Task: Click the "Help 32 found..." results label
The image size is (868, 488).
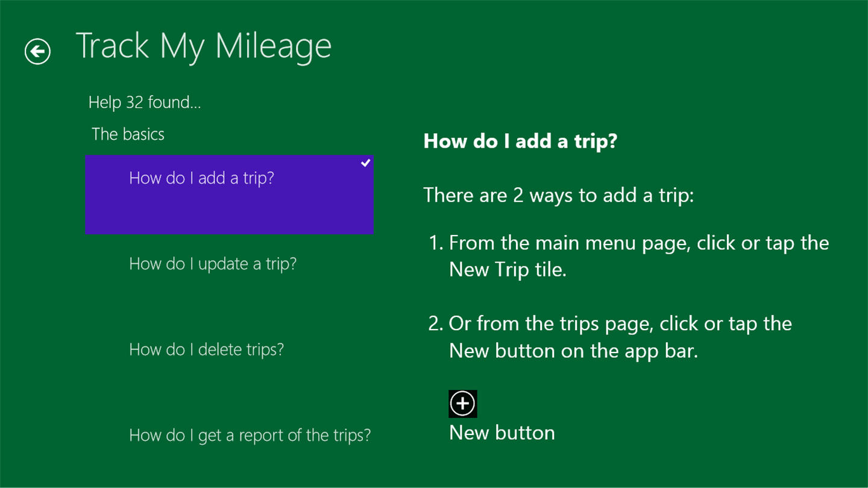Action: [145, 102]
